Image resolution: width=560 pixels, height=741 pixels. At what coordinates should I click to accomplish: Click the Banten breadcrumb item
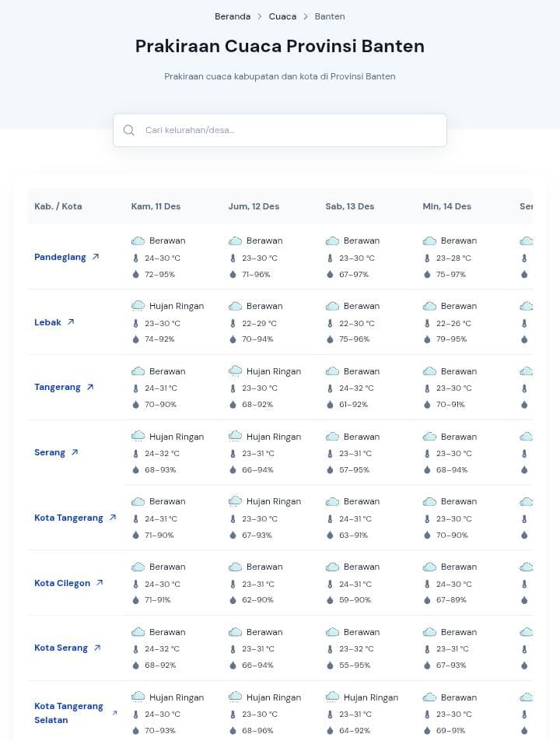tap(330, 16)
